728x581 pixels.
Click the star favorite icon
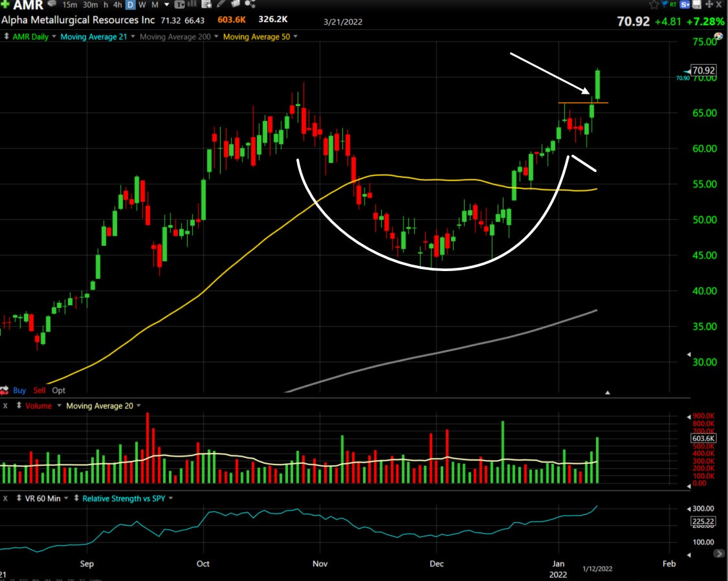pyautogui.click(x=654, y=5)
